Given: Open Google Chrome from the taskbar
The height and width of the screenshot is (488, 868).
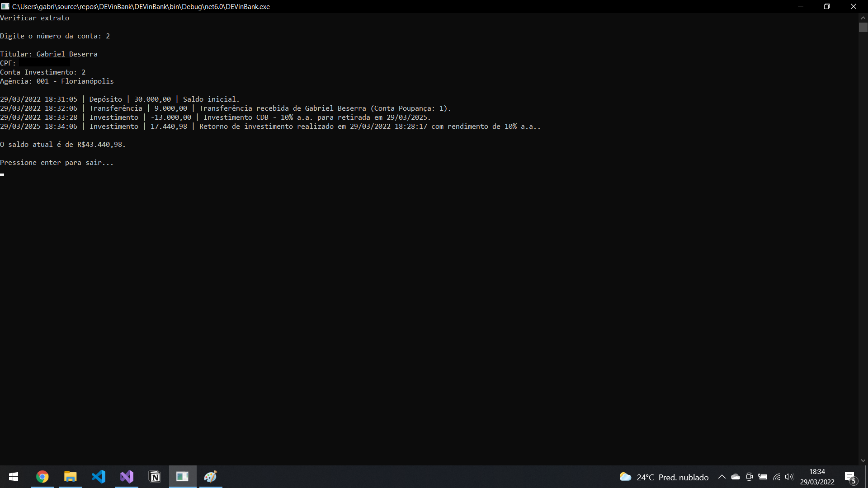Looking at the screenshot, I should 42,477.
